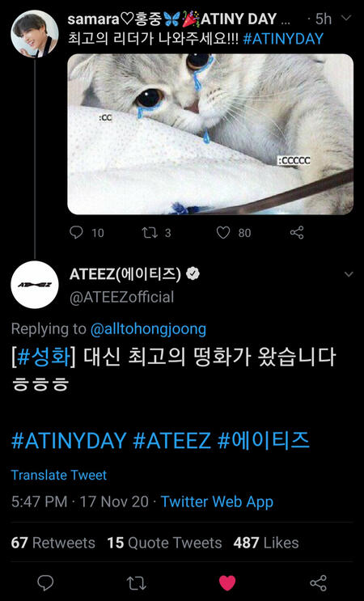Open ATEEZ logo profile avatar
This screenshot has width=364, height=601.
(x=35, y=285)
